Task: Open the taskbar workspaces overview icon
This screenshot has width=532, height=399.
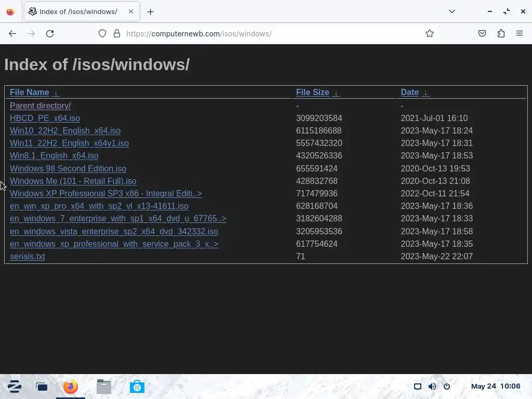Action: click(42, 387)
